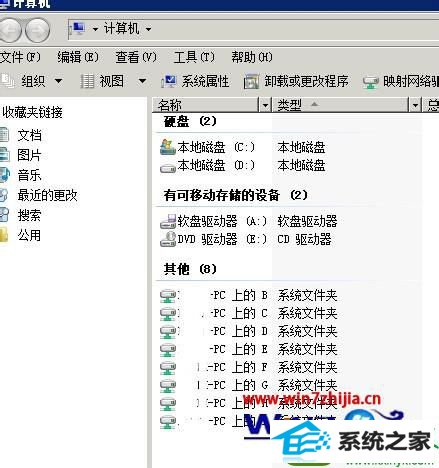Collapse the 硬盘 (2) group header
The width and height of the screenshot is (439, 468).
tap(190, 121)
